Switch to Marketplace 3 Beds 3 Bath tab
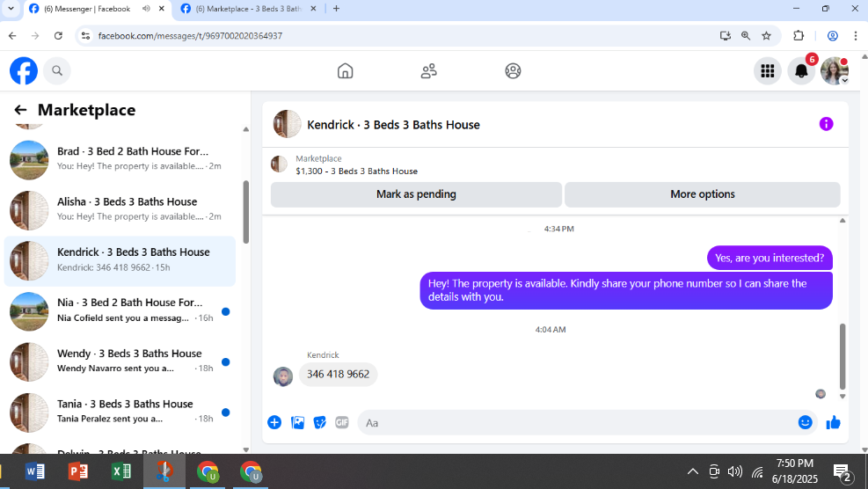Image resolution: width=868 pixels, height=489 pixels. [x=248, y=9]
